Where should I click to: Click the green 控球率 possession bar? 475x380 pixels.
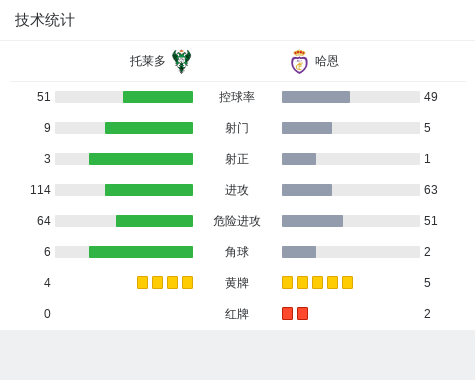click(x=158, y=97)
